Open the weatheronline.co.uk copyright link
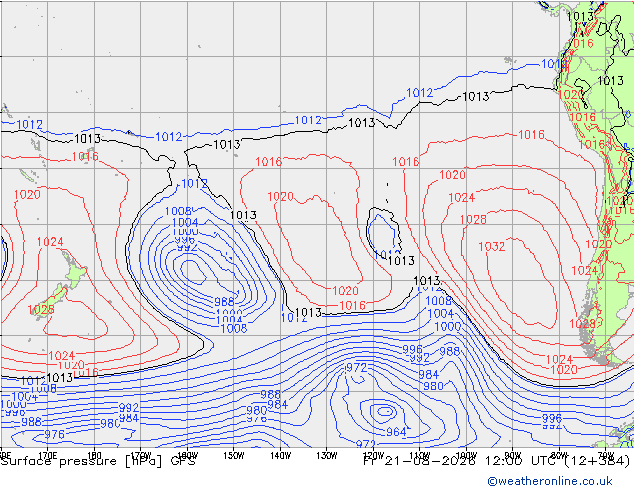 click(x=550, y=481)
